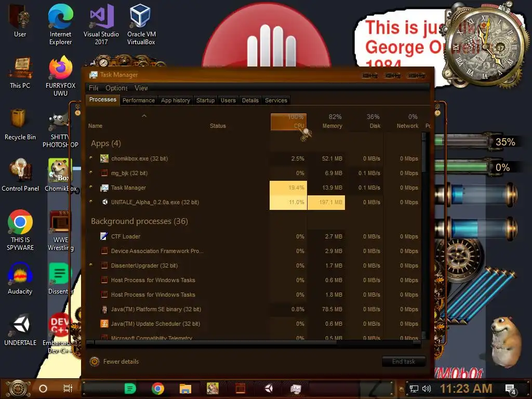
Task: Select Visual Studio 2017 desktop icon
Action: click(x=101, y=24)
